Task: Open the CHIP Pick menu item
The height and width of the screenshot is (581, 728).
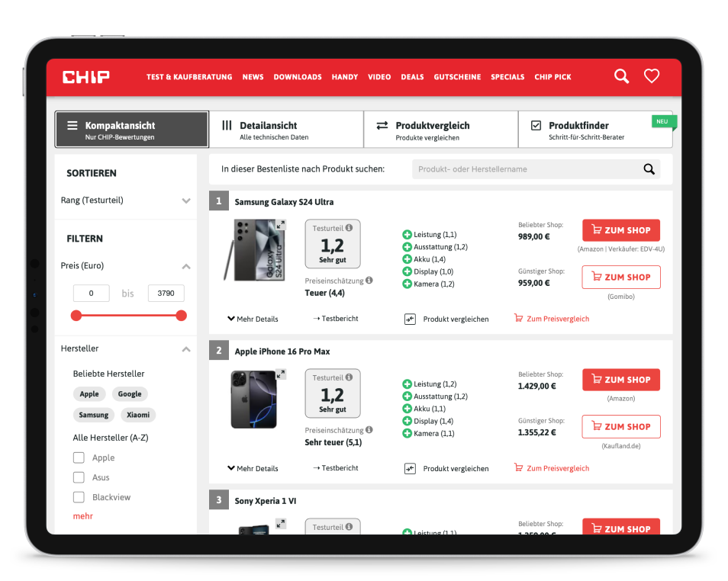Action: tap(552, 77)
